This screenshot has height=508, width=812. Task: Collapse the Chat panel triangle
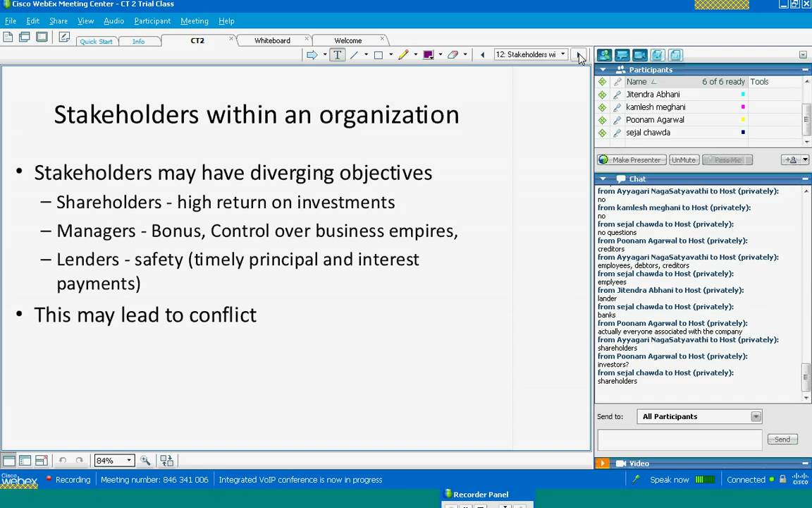click(x=603, y=179)
